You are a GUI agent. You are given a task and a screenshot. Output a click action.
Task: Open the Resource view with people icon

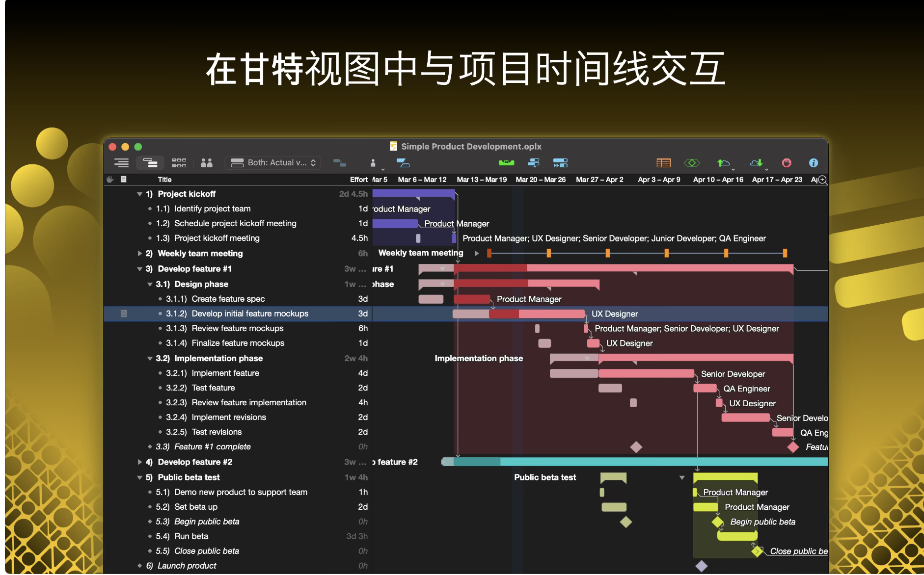(207, 163)
